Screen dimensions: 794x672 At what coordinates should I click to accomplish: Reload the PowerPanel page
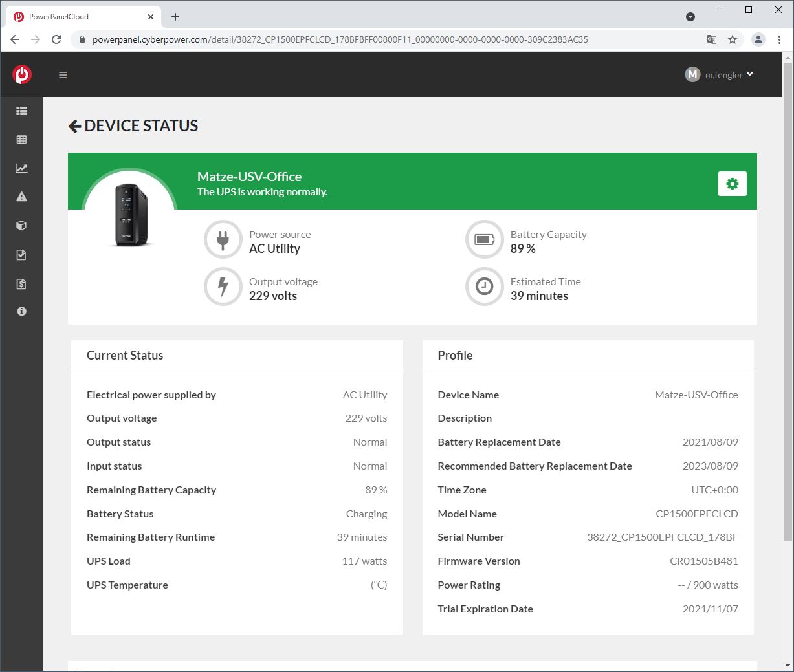(56, 39)
